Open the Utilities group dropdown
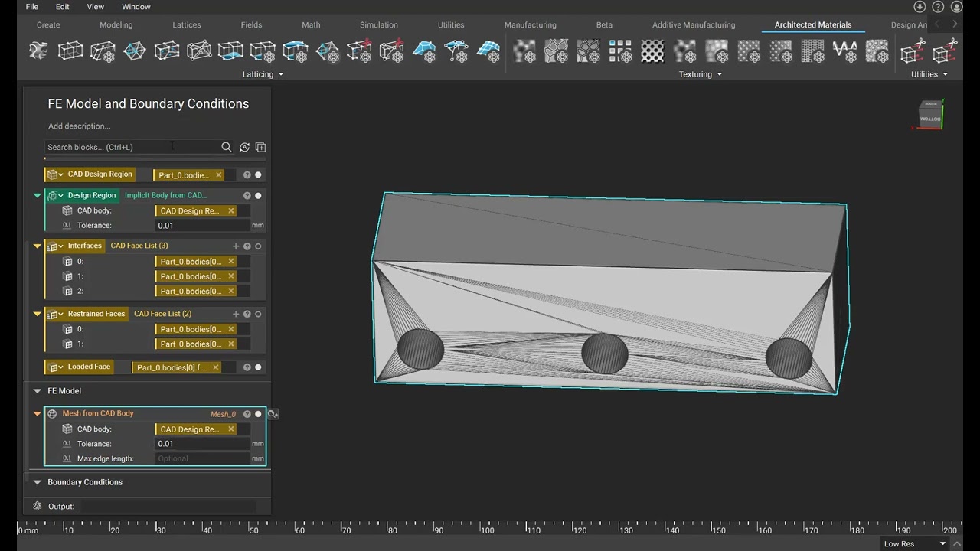This screenshot has width=980, height=551. (x=929, y=74)
